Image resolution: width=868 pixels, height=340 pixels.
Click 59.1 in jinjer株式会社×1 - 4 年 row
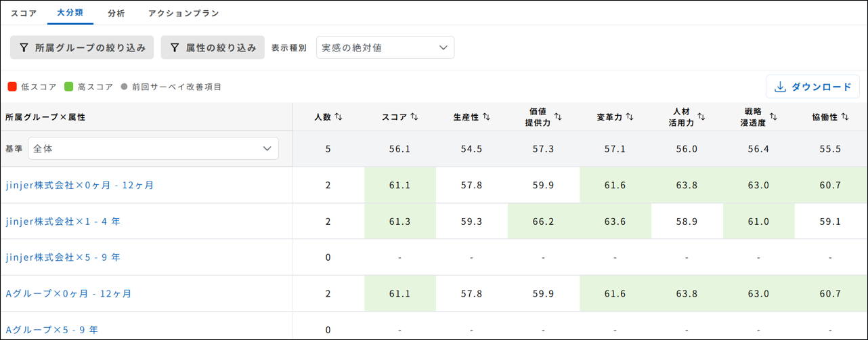(830, 221)
